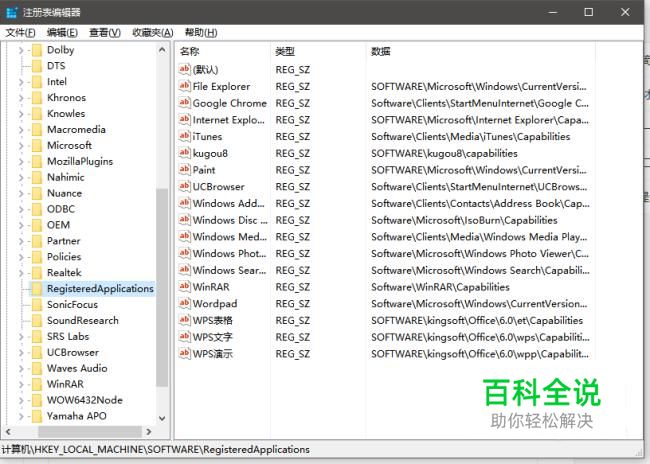
Task: Select the Knowles tree key
Action: [66, 114]
